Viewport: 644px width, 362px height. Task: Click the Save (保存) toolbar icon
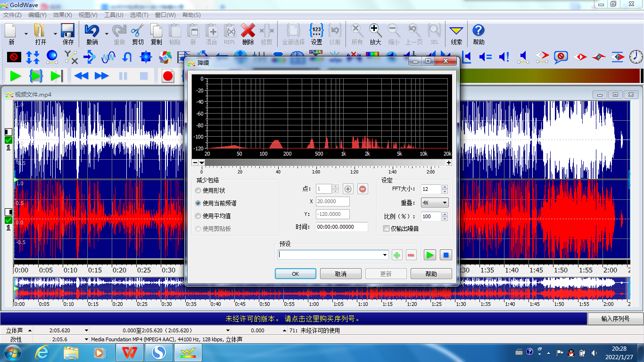tap(68, 31)
